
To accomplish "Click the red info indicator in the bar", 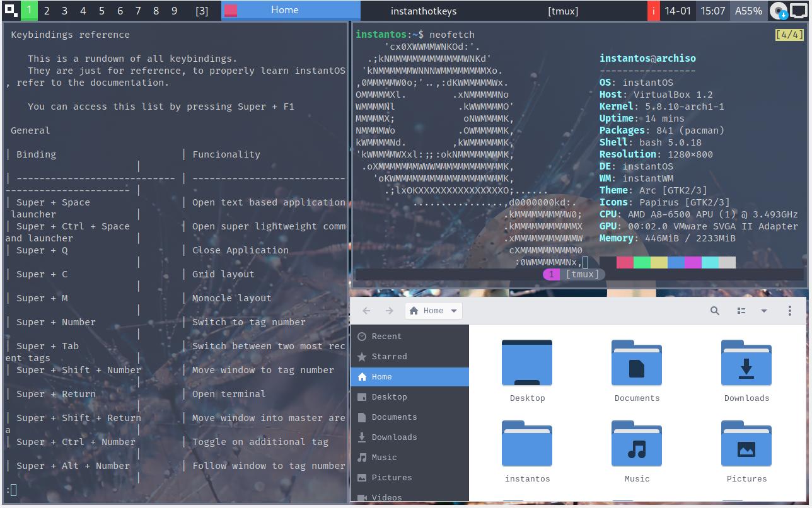I will (654, 11).
